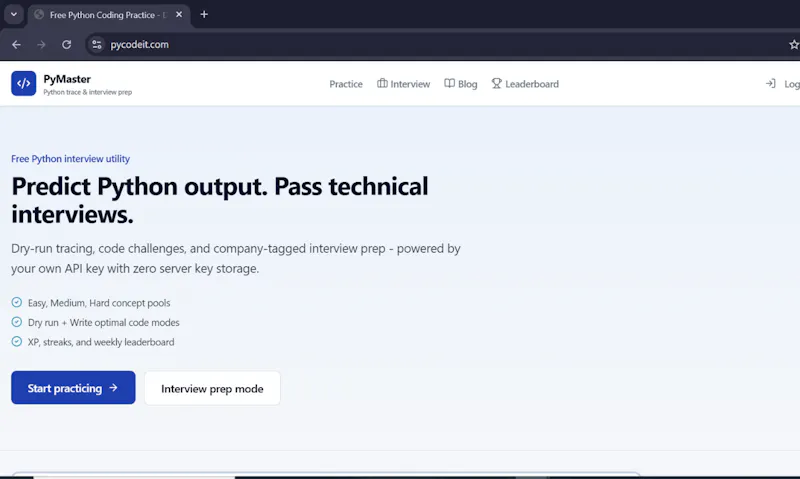
Task: Open the Blog nav item
Action: coord(461,84)
